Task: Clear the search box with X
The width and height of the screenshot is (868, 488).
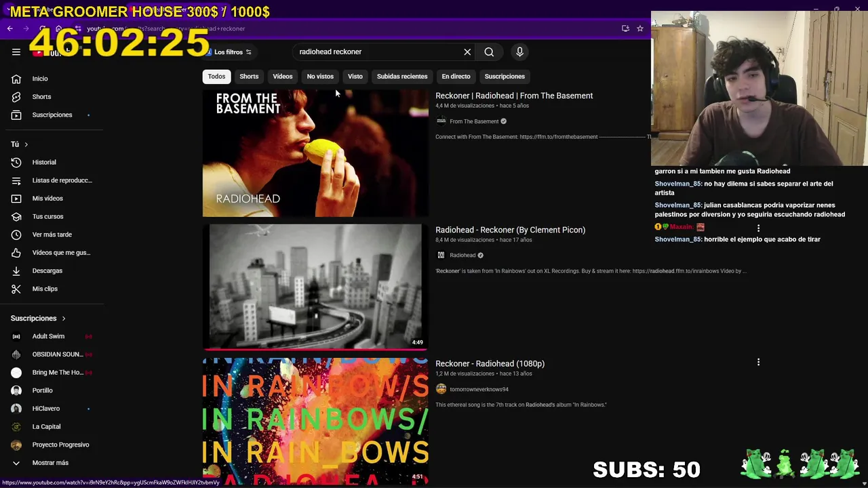Action: 467,52
